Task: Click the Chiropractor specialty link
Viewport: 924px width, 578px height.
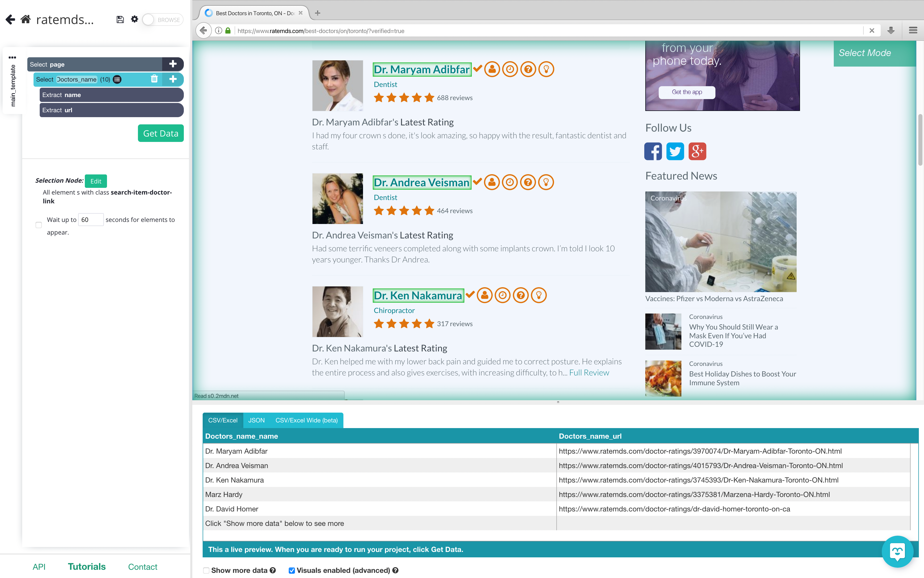Action: point(394,310)
